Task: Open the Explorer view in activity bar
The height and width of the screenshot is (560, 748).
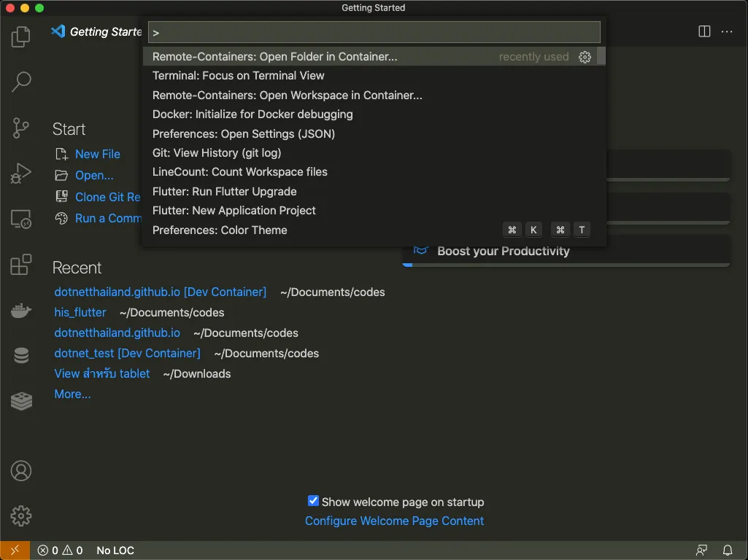Action: (20, 36)
